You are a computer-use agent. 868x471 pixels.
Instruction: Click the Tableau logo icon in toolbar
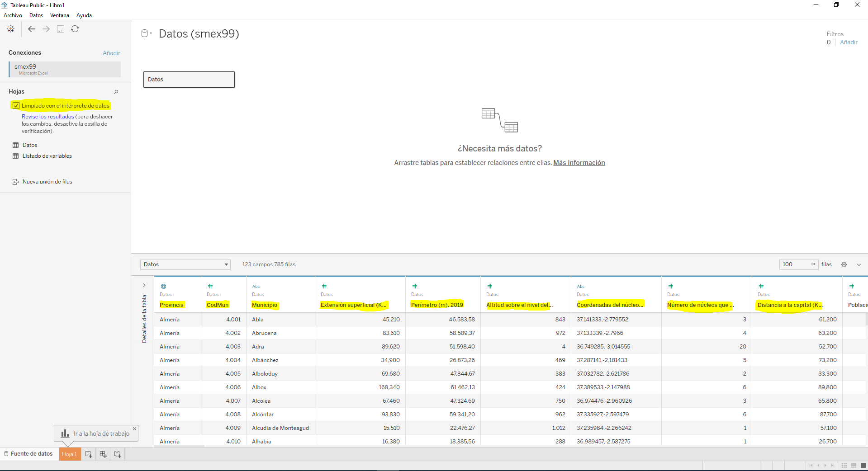click(11, 29)
